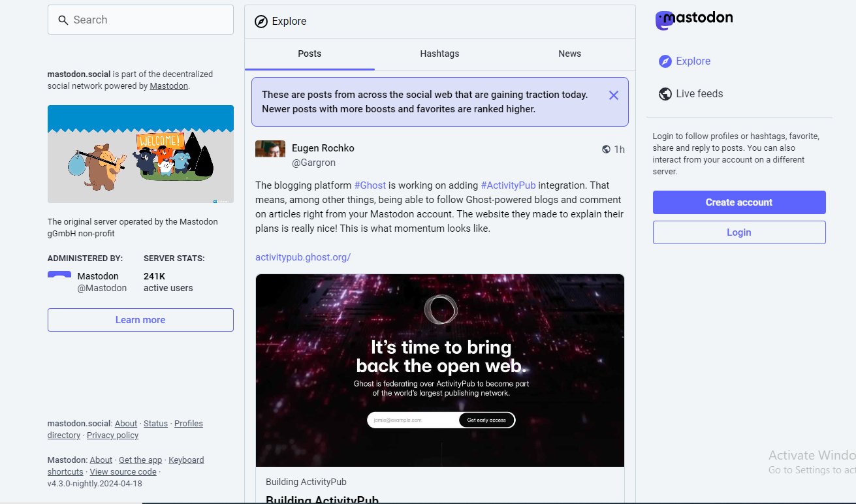Click the Explore compass icon in sidebar
856x504 pixels.
click(665, 61)
